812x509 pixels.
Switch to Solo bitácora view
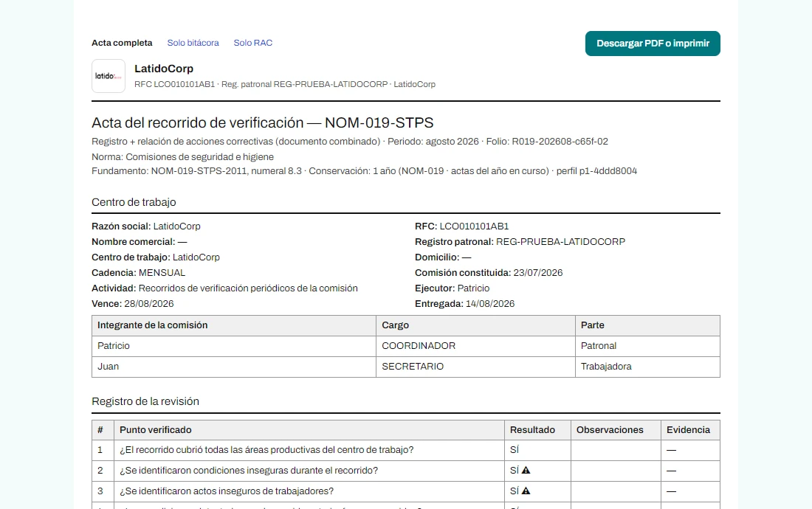pyautogui.click(x=193, y=43)
